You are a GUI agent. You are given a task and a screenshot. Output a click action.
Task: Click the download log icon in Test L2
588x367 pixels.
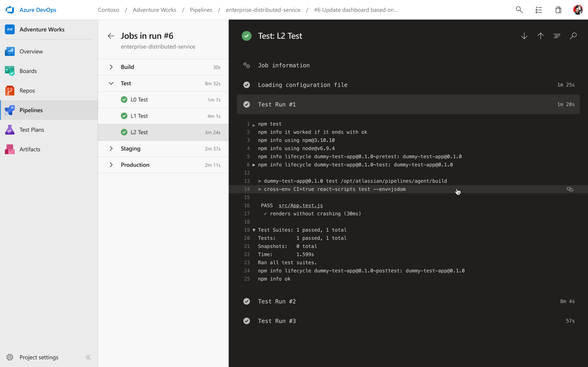point(524,36)
